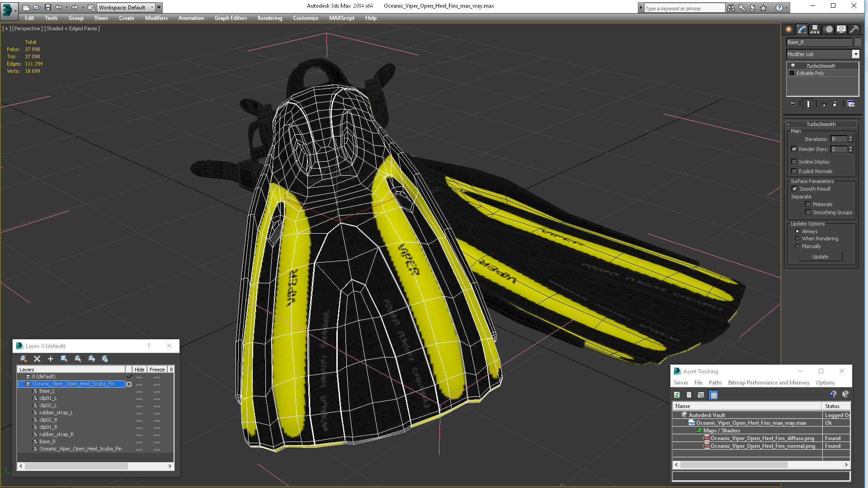This screenshot has height=488, width=868.
Task: Refresh the Asset Tracking list
Action: 677,395
